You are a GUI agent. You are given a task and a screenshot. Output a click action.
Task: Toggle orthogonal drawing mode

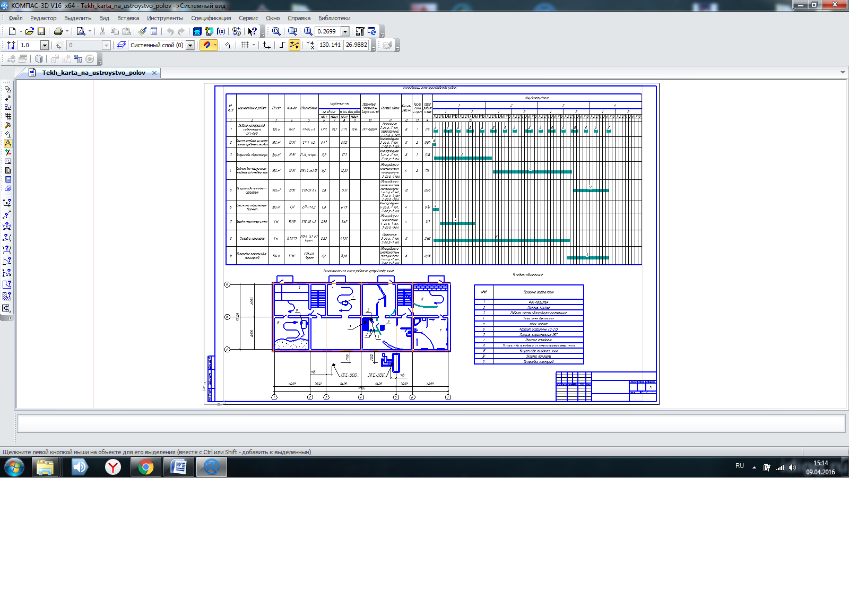pos(282,45)
